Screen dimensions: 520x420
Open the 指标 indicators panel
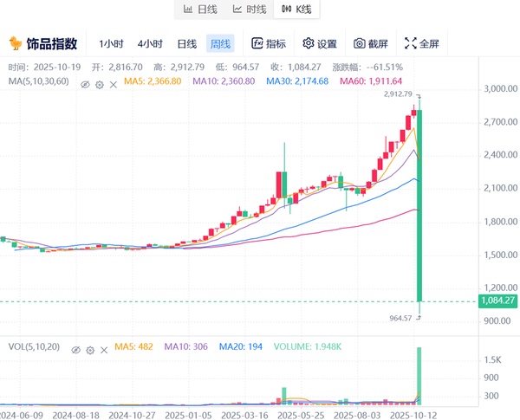tap(269, 43)
